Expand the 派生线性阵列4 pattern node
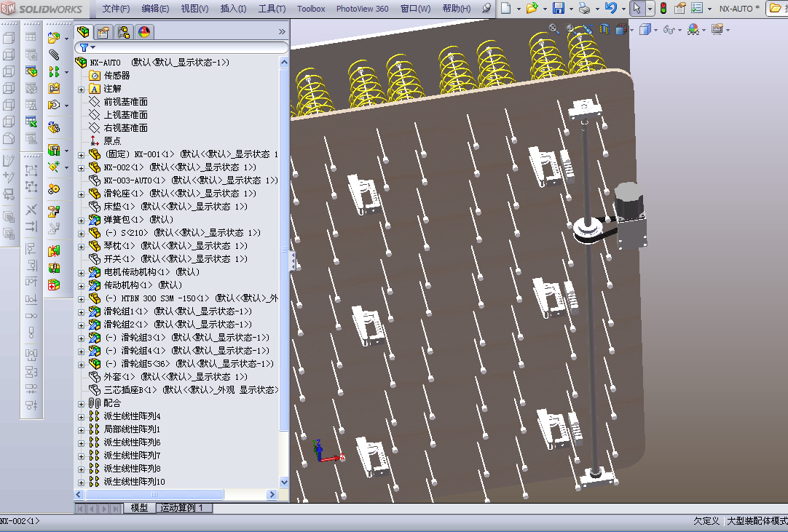 tap(81, 416)
